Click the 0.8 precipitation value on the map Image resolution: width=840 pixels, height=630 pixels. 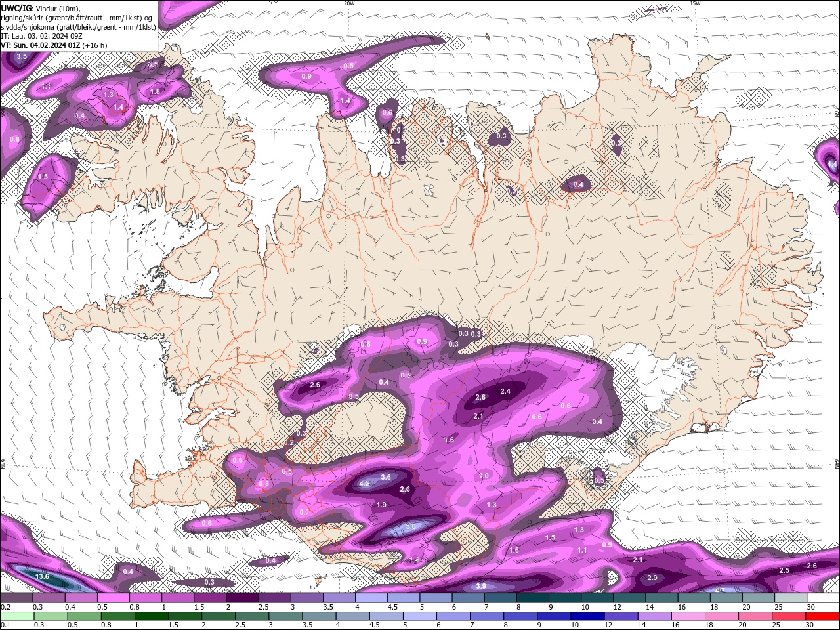366,344
